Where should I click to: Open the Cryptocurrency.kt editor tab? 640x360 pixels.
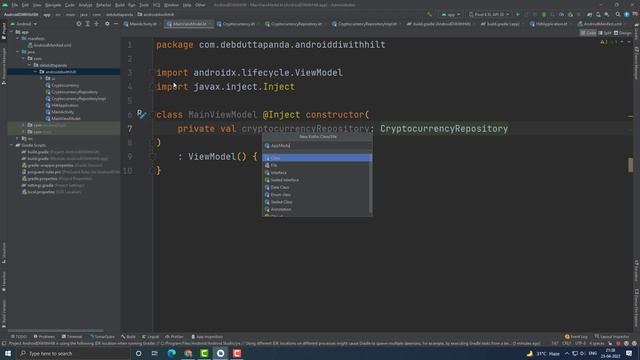click(238, 24)
